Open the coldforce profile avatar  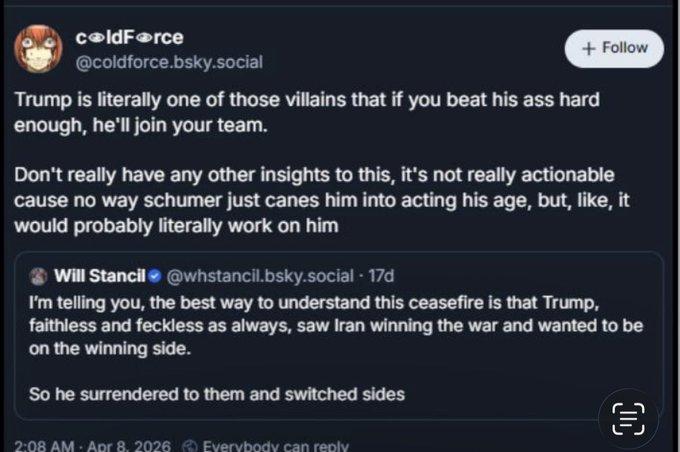click(x=36, y=48)
